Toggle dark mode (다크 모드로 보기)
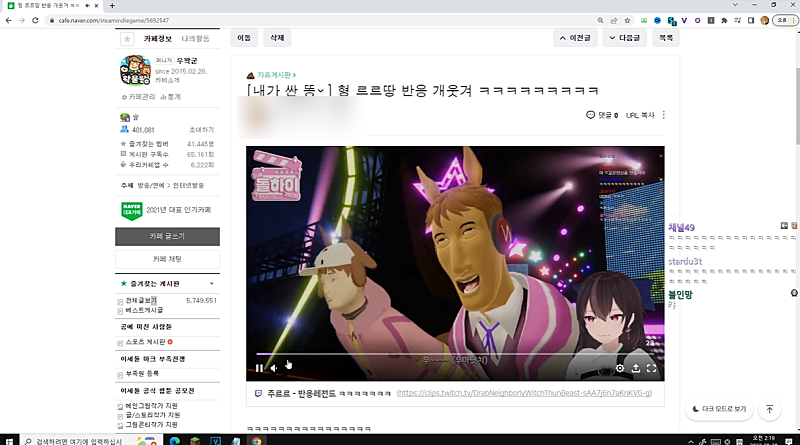800x445 pixels. pos(719,409)
